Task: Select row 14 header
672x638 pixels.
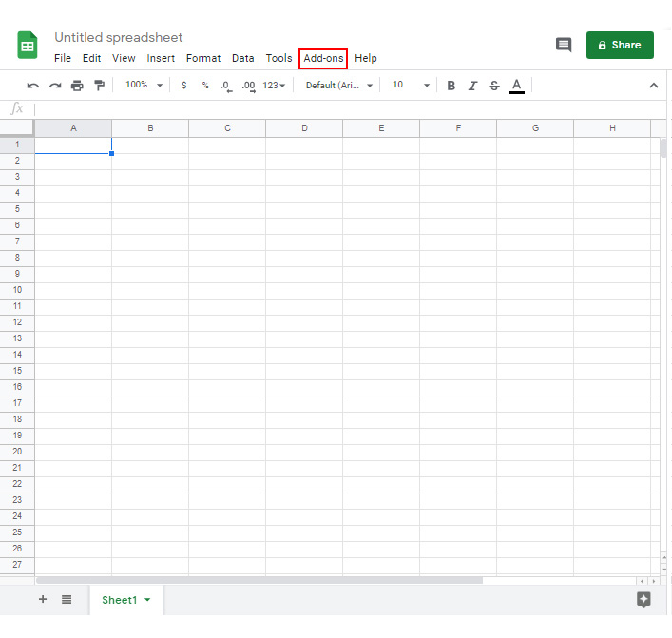Action: (x=17, y=355)
